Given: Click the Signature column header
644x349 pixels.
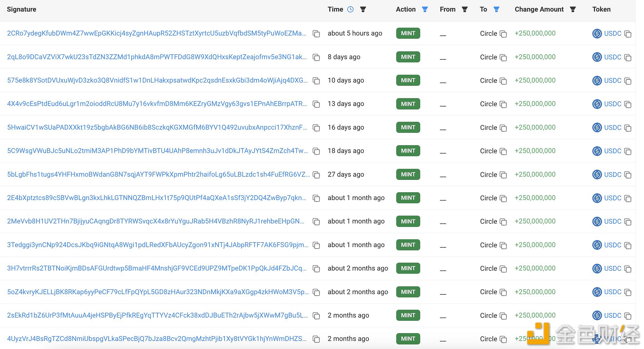Looking at the screenshot, I should tap(22, 9).
